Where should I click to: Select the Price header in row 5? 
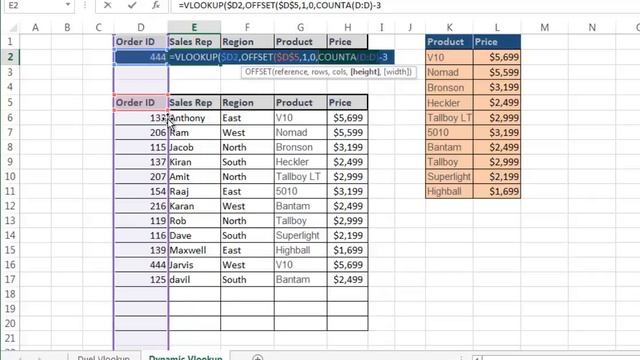tap(347, 102)
